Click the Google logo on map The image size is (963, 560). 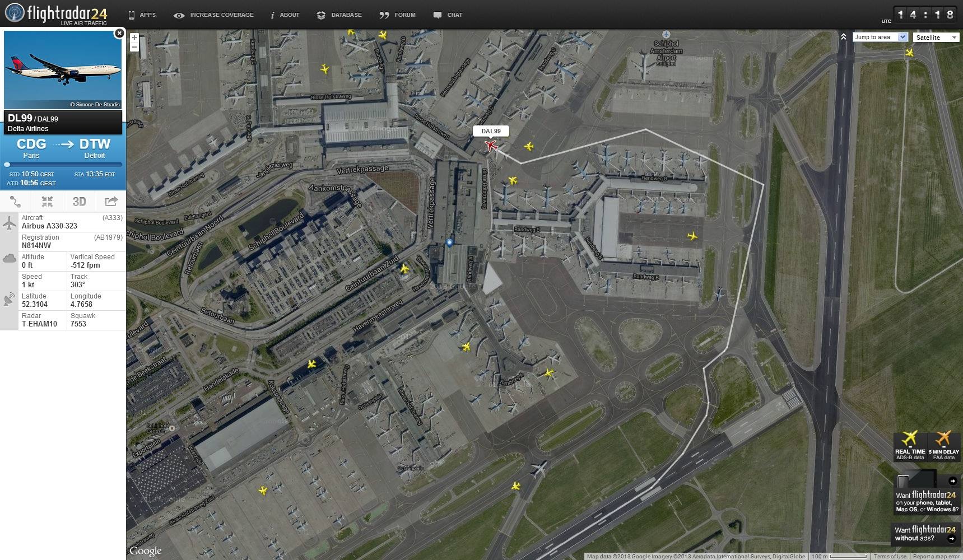tap(146, 551)
